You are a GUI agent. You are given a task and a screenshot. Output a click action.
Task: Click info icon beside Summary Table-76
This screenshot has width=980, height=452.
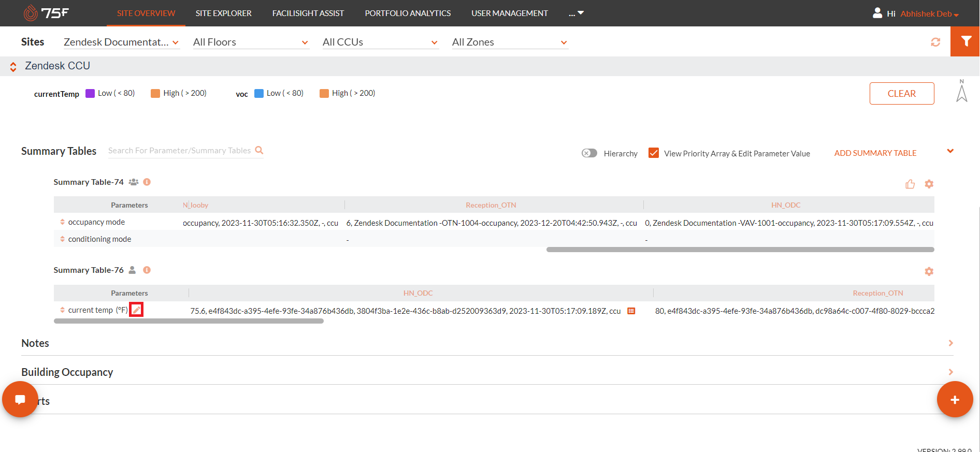click(147, 270)
